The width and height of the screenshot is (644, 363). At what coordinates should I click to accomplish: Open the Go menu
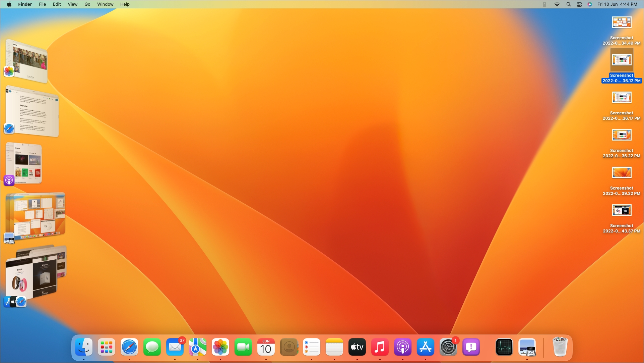[x=87, y=4]
